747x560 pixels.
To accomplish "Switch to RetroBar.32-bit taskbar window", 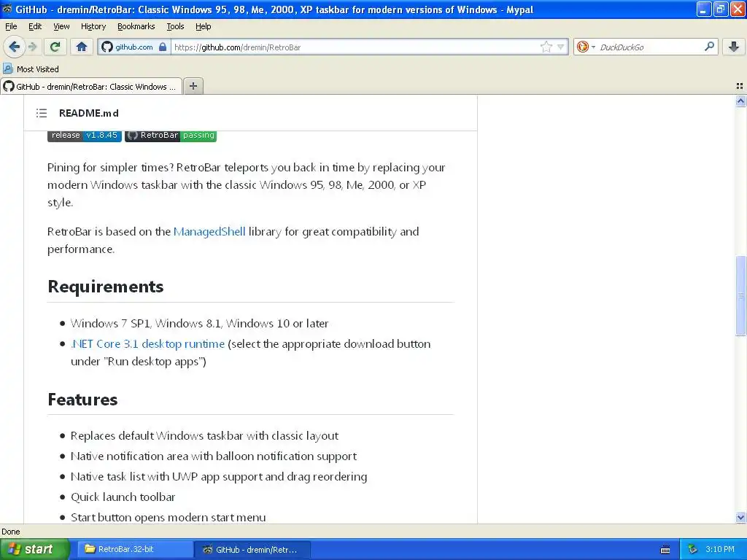I will coord(135,549).
